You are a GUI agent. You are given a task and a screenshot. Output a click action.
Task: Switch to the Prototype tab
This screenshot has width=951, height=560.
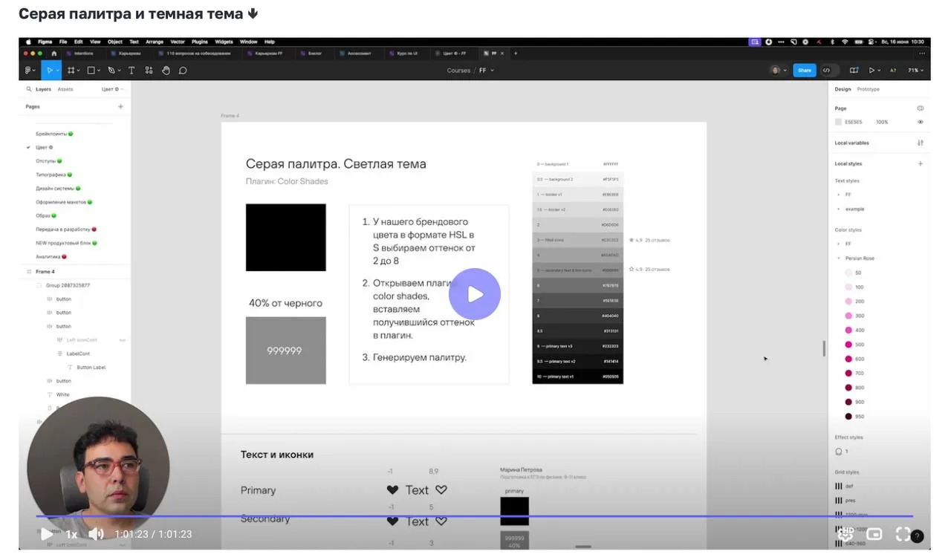868,89
